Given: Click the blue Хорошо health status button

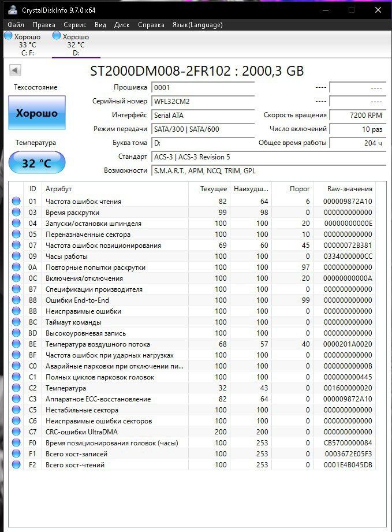Looking at the screenshot, I should [x=36, y=113].
